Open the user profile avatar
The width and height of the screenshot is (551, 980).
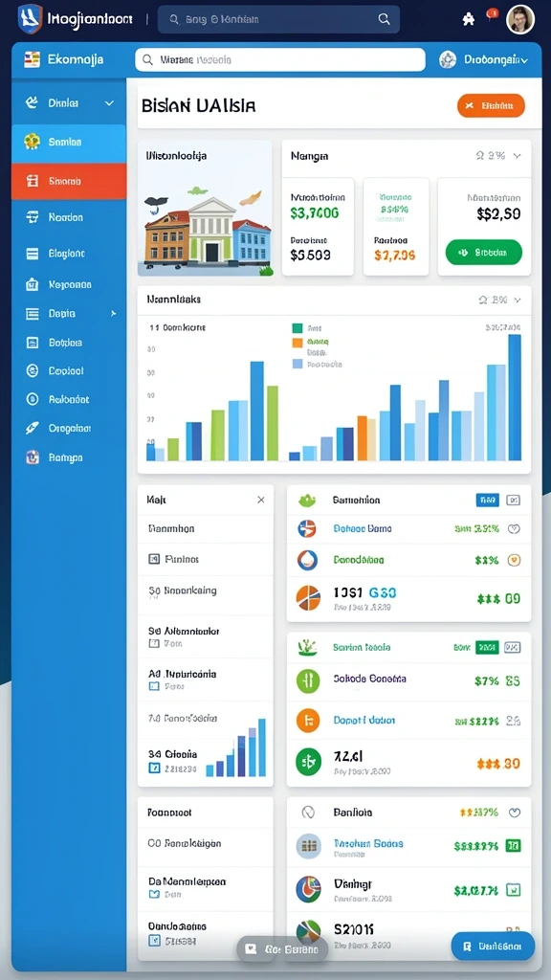[x=519, y=19]
